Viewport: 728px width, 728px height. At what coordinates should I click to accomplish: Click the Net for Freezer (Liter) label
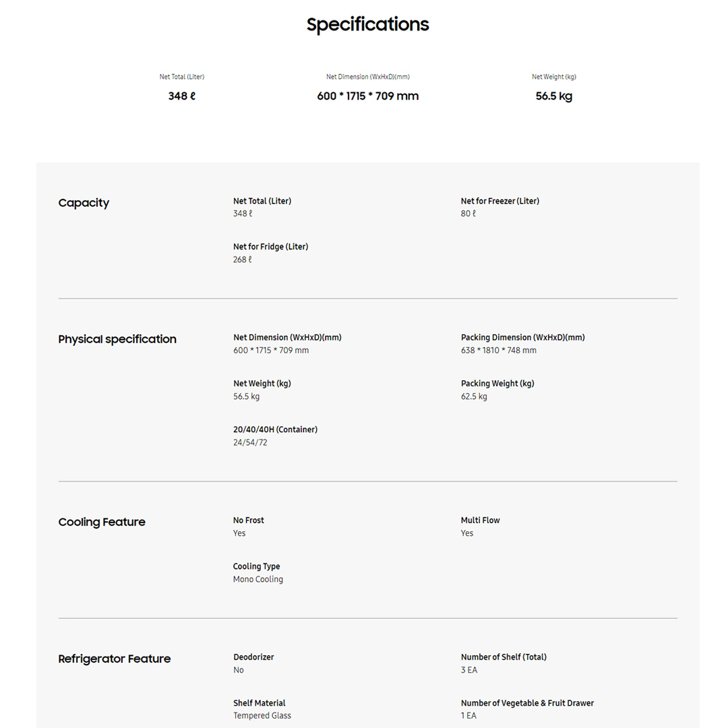(x=499, y=201)
